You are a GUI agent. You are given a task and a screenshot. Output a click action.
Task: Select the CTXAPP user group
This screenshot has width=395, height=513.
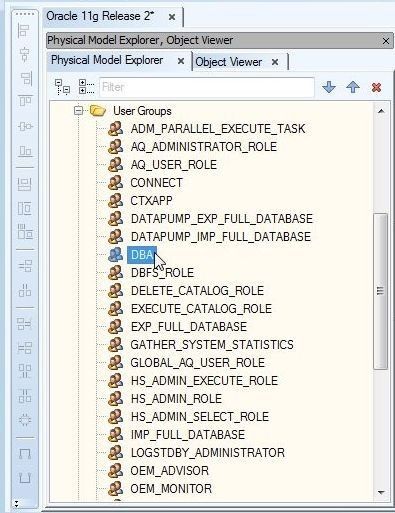click(151, 201)
